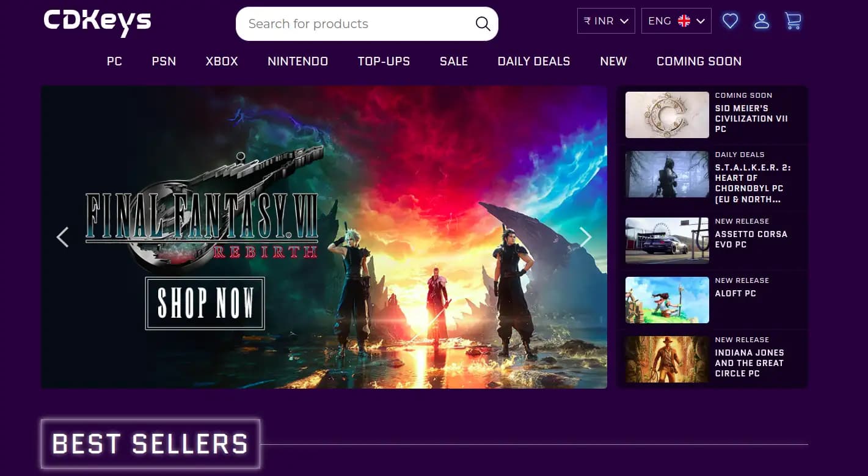The width and height of the screenshot is (868, 476).
Task: Go to DAILY DEALS page
Action: click(534, 61)
